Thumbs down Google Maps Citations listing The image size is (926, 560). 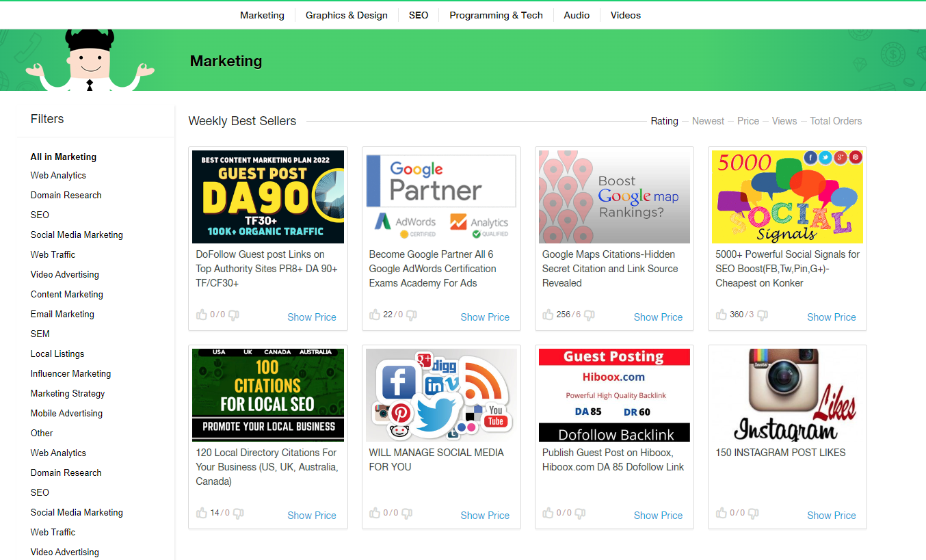(x=589, y=315)
